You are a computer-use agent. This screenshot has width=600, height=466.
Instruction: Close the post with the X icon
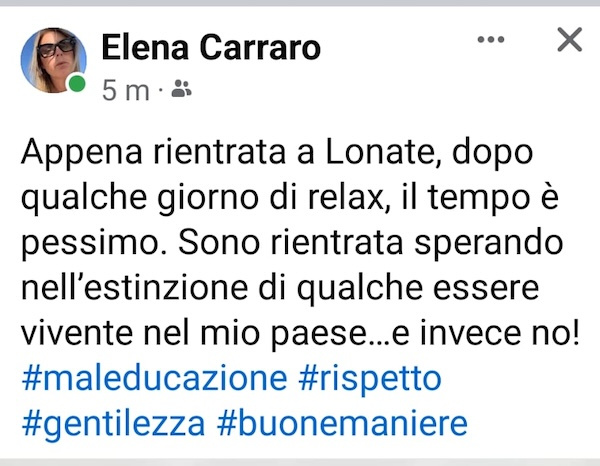click(x=569, y=40)
